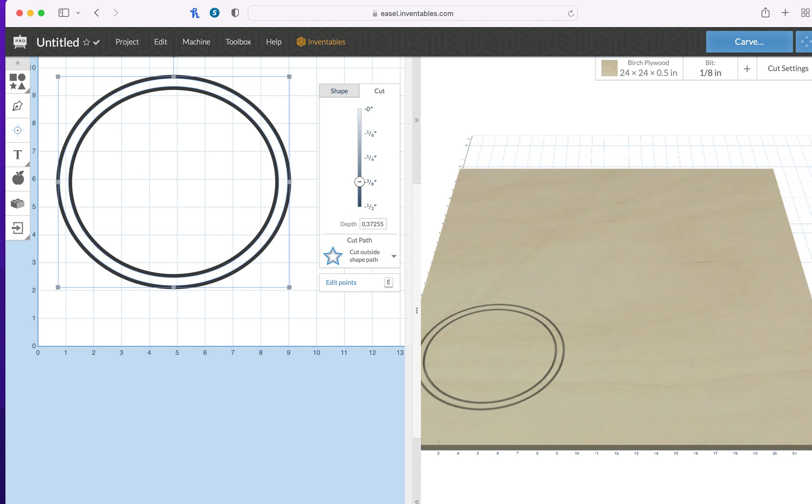
Task: Click the star favorite project icon
Action: (86, 42)
